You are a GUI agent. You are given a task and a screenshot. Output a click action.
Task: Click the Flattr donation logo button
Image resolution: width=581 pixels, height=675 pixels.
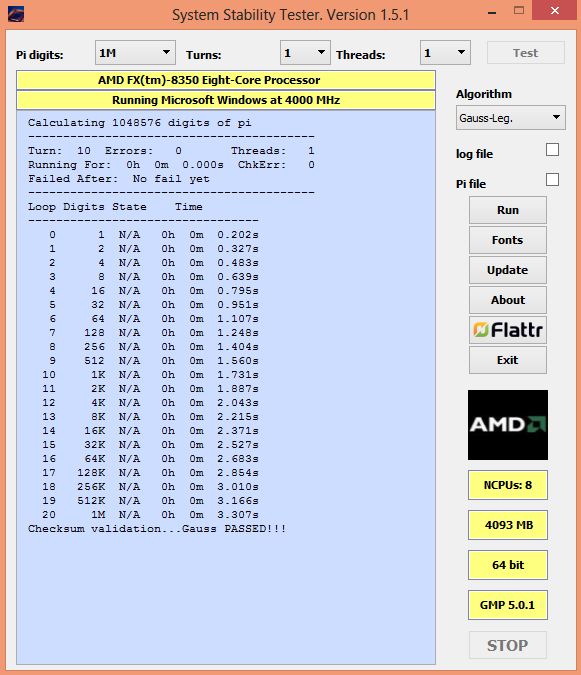click(x=508, y=330)
